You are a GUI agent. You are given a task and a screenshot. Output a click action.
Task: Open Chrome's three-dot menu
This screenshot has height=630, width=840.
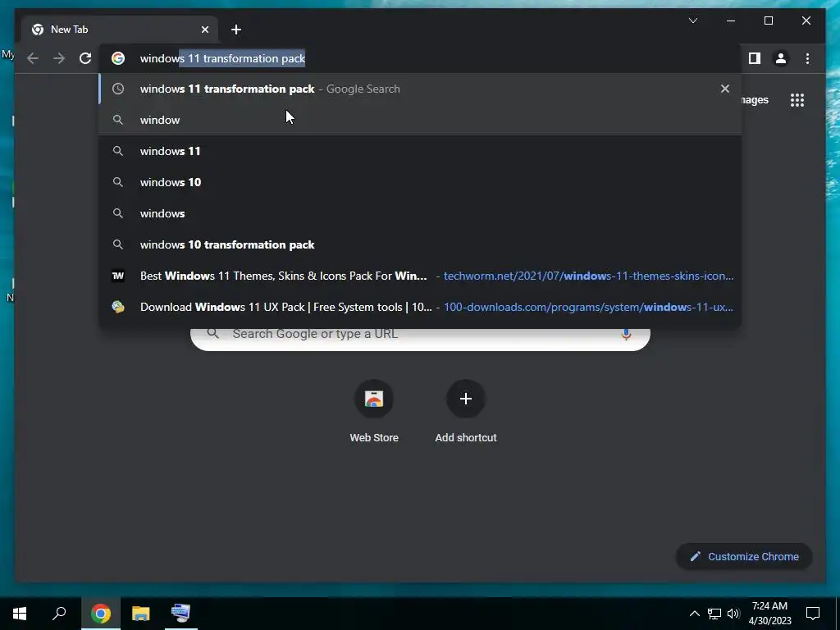(x=807, y=58)
